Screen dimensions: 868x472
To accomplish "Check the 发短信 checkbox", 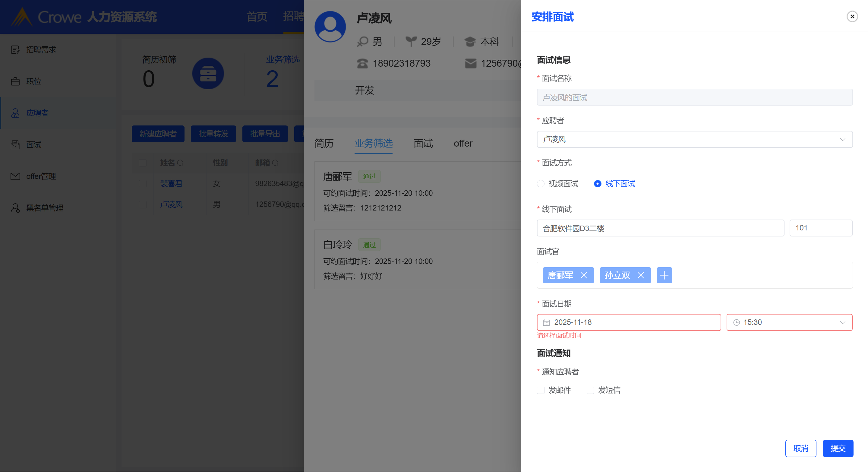I will point(590,390).
